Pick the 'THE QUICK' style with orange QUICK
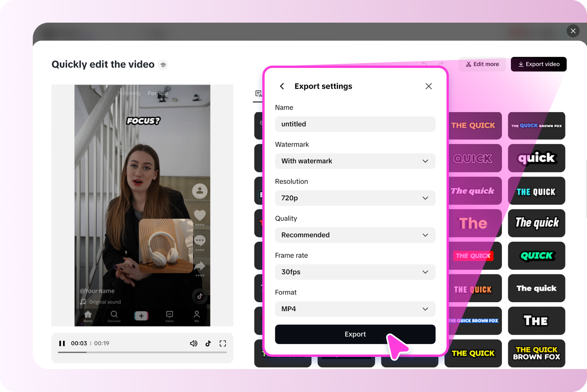 (x=473, y=288)
